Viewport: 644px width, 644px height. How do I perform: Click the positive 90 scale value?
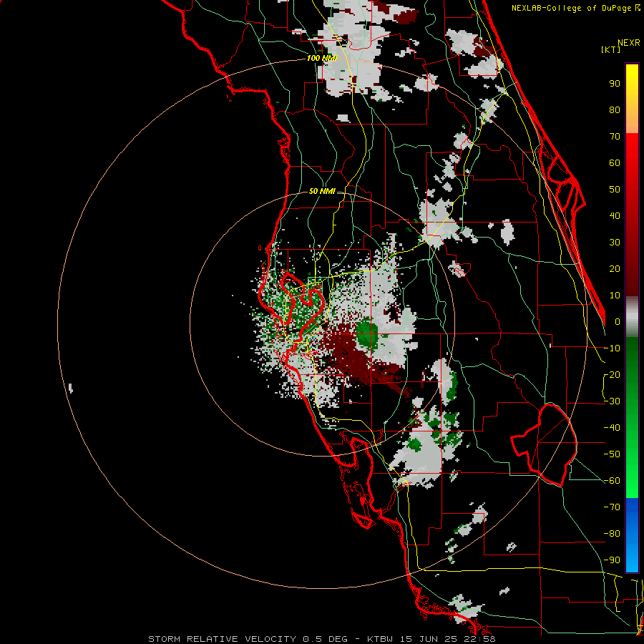tap(615, 84)
